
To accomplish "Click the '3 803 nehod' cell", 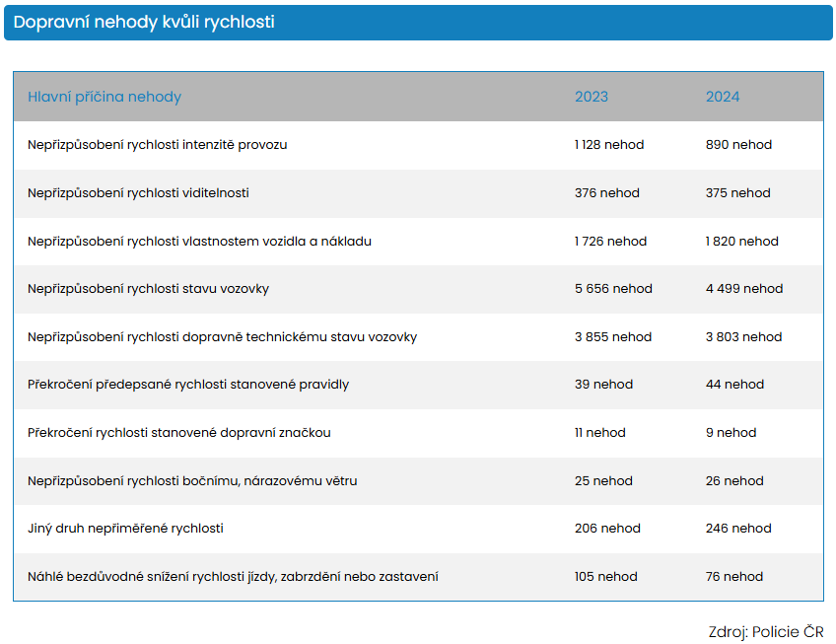I will coord(743,337).
